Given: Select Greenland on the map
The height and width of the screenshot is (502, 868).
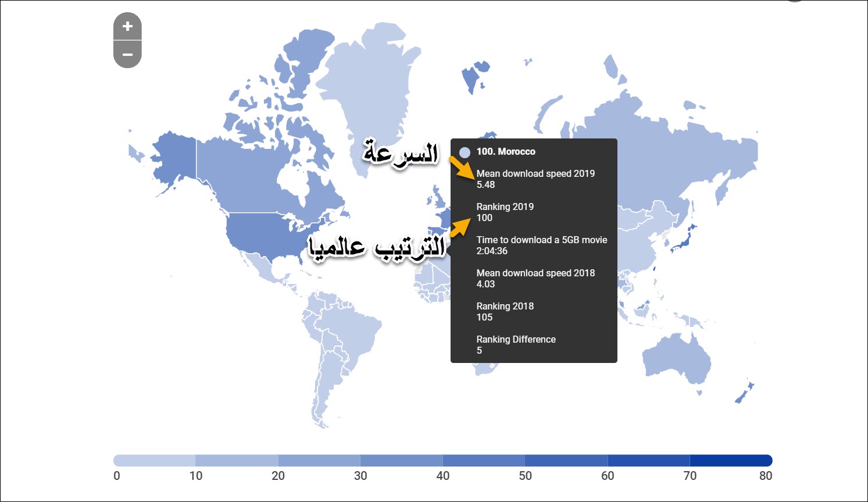Looking at the screenshot, I should pyautogui.click(x=372, y=87).
